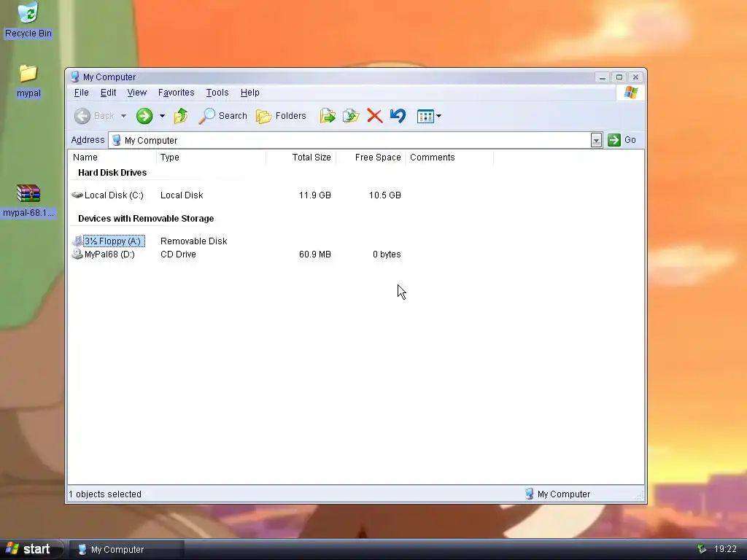Click the Windows flag logo throbber
This screenshot has height=560, width=747.
point(631,93)
